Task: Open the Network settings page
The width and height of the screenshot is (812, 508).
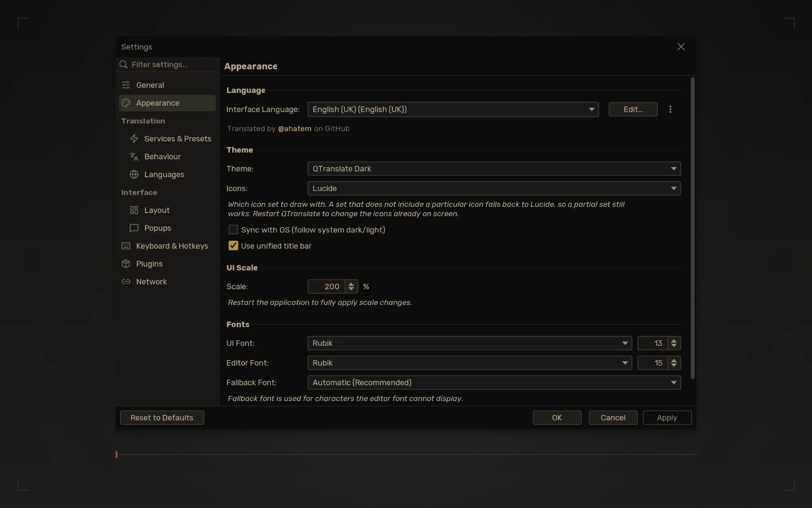Action: click(x=167, y=282)
